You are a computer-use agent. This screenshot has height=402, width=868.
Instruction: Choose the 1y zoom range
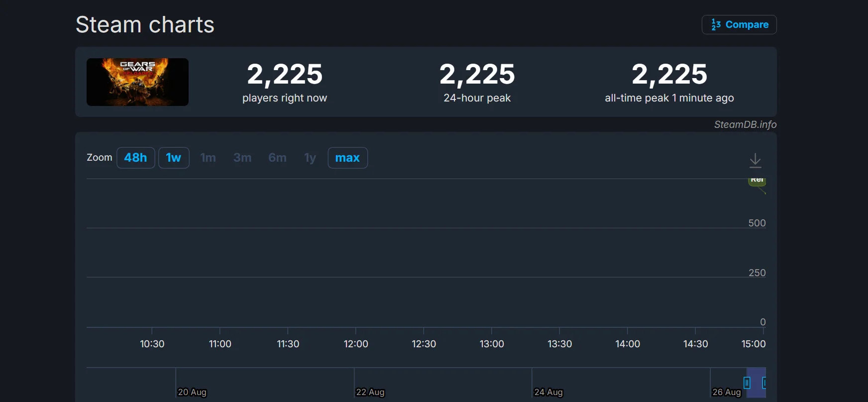coord(310,158)
